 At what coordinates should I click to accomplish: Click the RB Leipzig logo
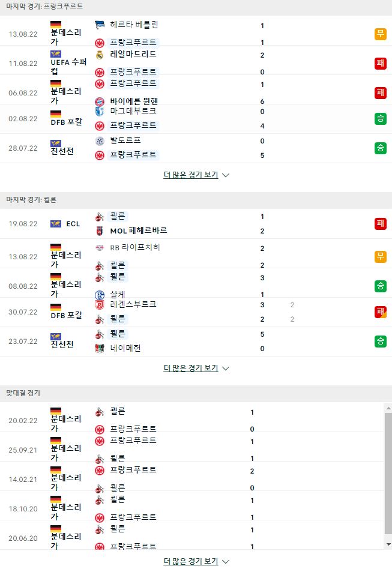coord(100,248)
